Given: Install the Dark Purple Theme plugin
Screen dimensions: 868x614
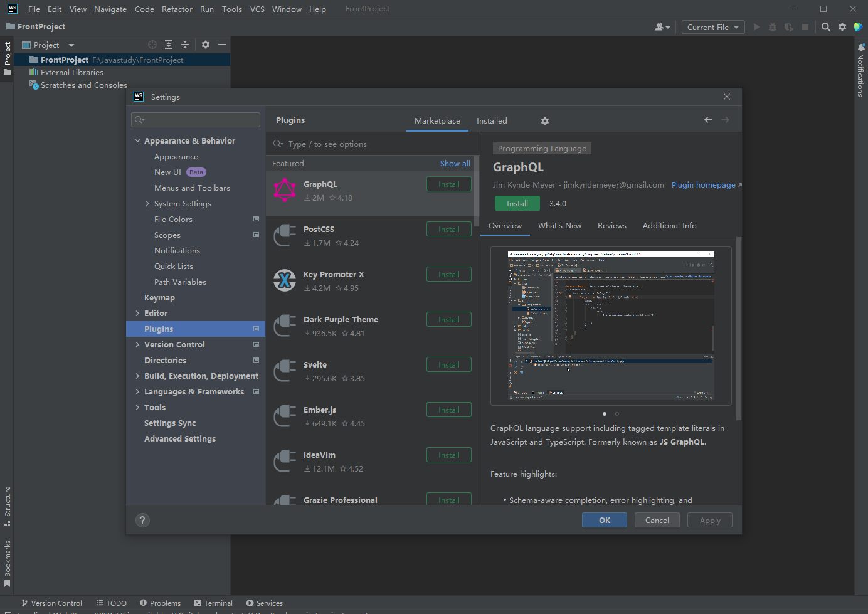Looking at the screenshot, I should pos(449,320).
